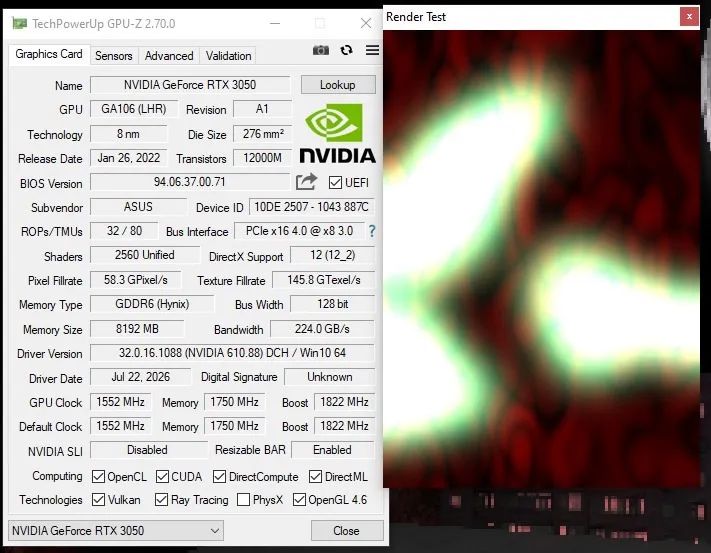Click the DirectX Support value 12 (12_2)
The height and width of the screenshot is (553, 711).
click(x=332, y=255)
